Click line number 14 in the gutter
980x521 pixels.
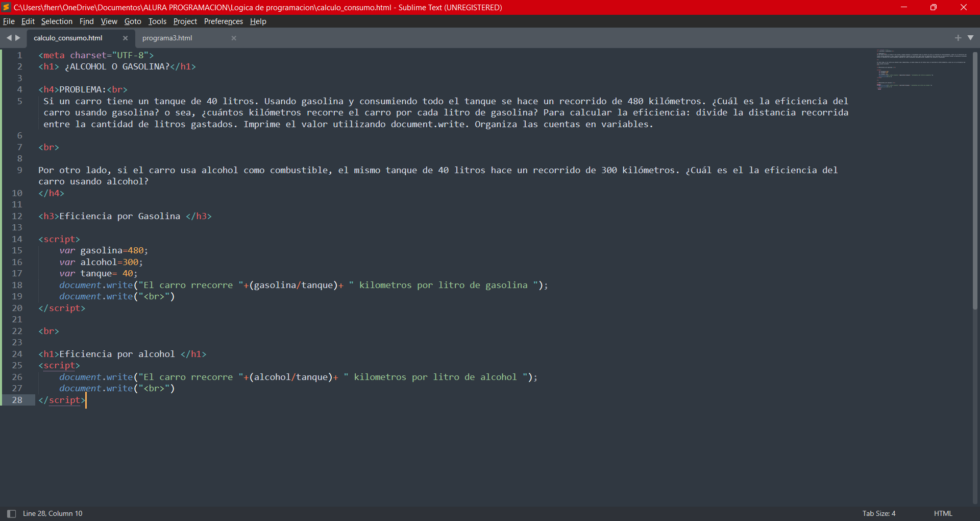click(x=17, y=239)
